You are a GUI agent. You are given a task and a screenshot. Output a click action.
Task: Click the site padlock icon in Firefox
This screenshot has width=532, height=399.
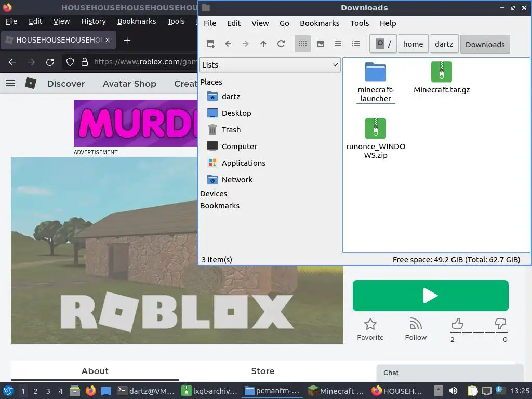pos(85,62)
